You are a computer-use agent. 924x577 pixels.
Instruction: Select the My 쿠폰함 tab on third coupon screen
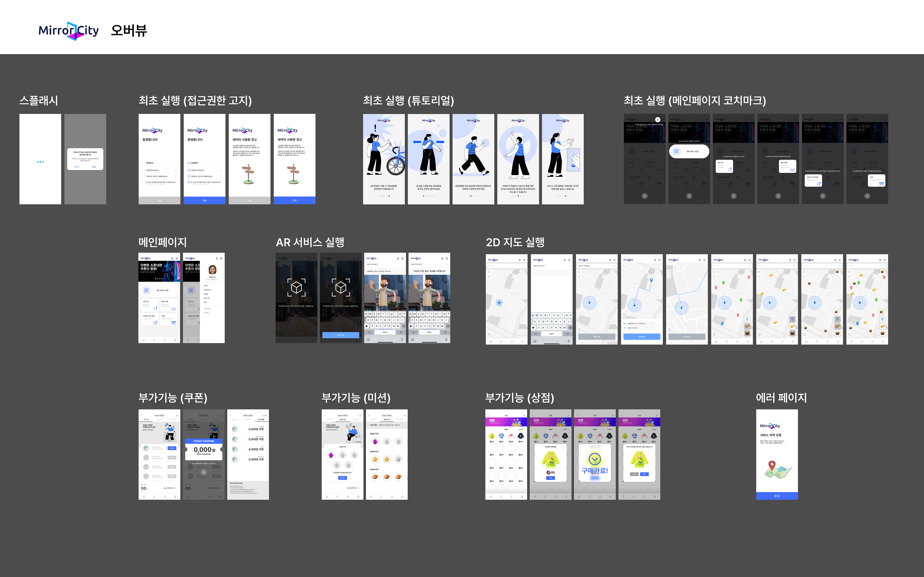tap(261, 420)
